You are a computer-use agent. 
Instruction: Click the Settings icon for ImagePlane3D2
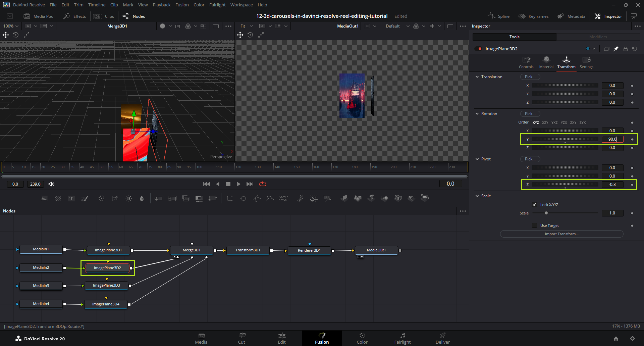pos(586,62)
